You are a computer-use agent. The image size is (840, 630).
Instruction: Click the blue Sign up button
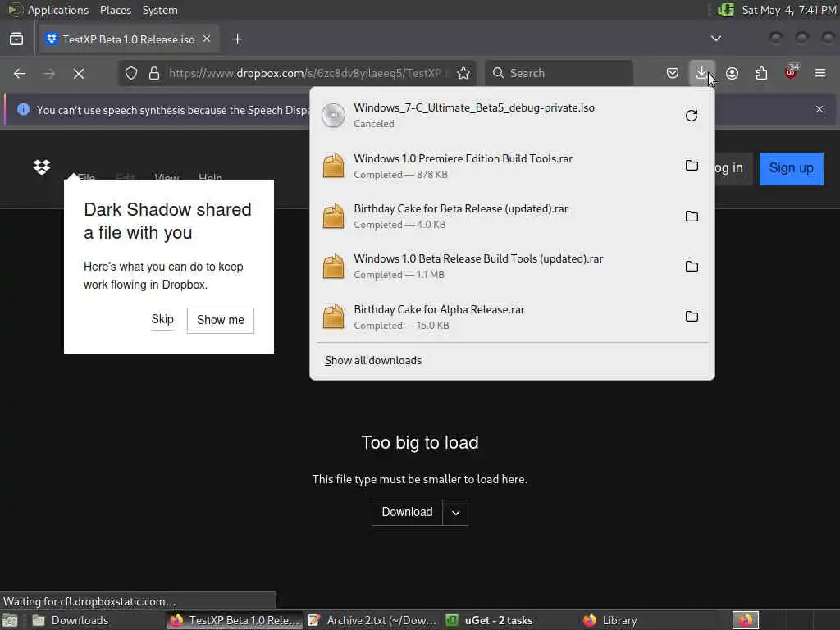[791, 168]
